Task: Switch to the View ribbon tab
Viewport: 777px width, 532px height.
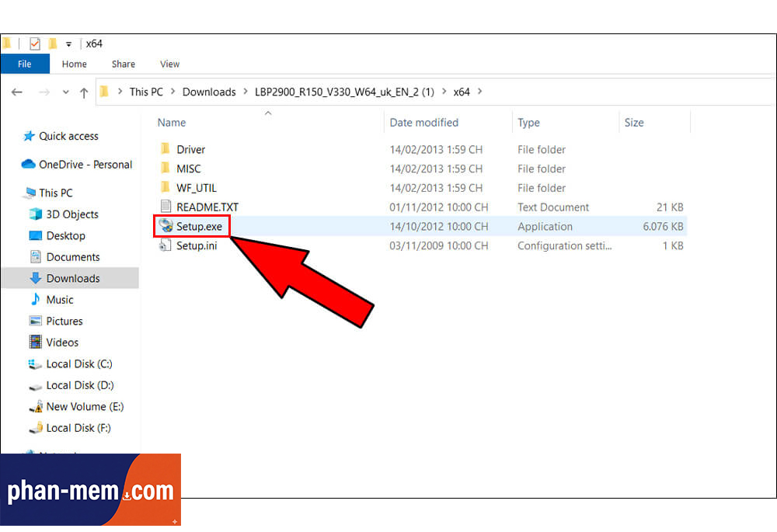Action: click(x=169, y=64)
